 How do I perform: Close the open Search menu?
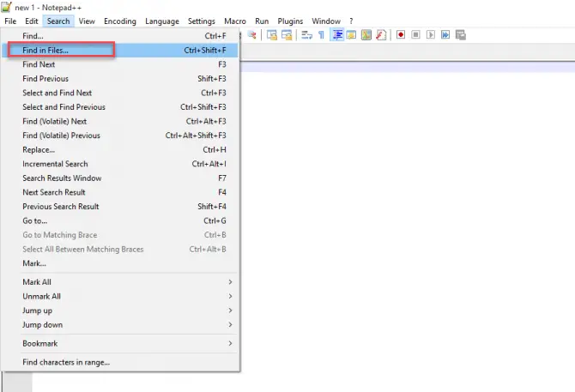point(58,21)
